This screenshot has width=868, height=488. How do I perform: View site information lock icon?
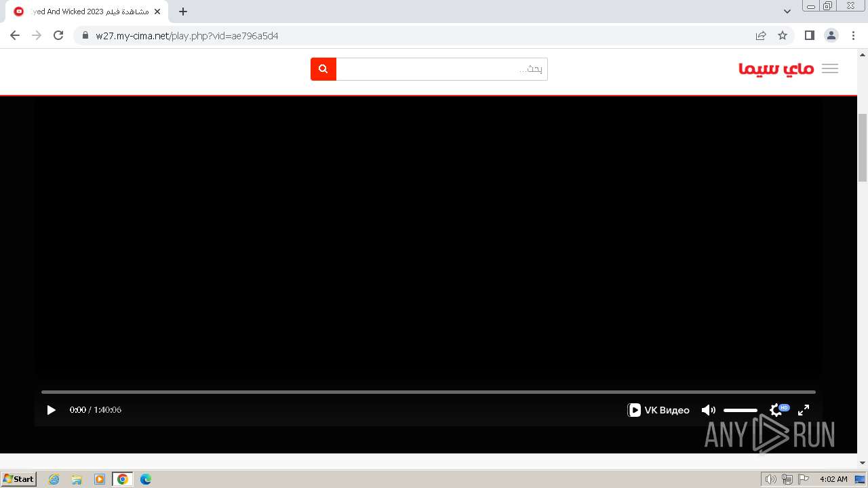pyautogui.click(x=85, y=36)
